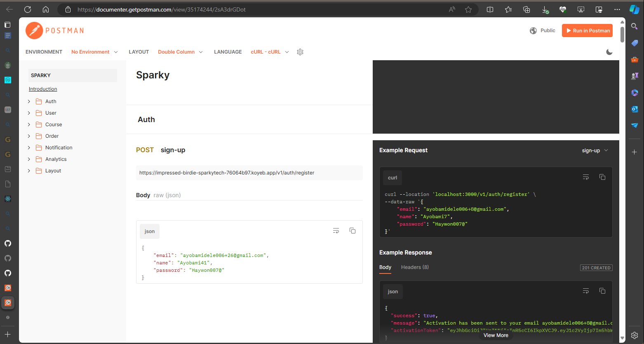644x344 pixels.
Task: Expand the Notification folder chevron
Action: click(x=29, y=148)
